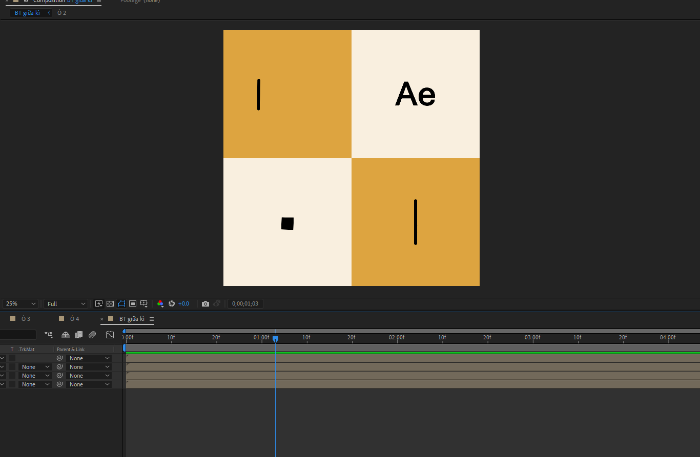Enable Frame Blending for the composition
The height and width of the screenshot is (457, 700).
[79, 334]
